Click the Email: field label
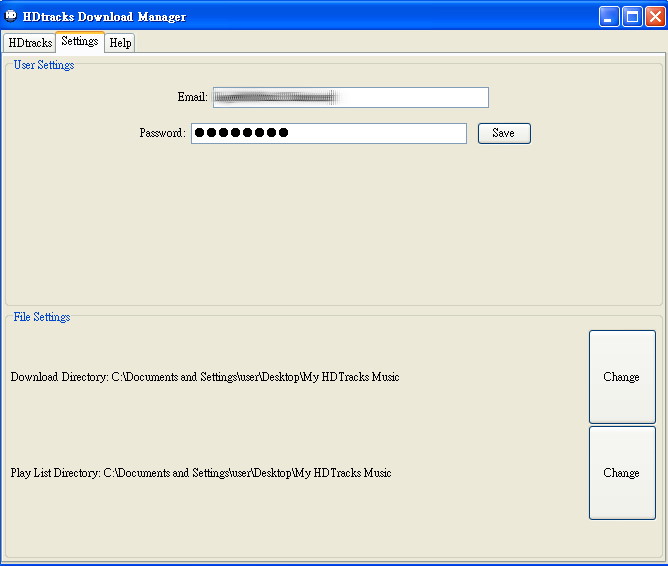Image resolution: width=668 pixels, height=566 pixels. (193, 97)
